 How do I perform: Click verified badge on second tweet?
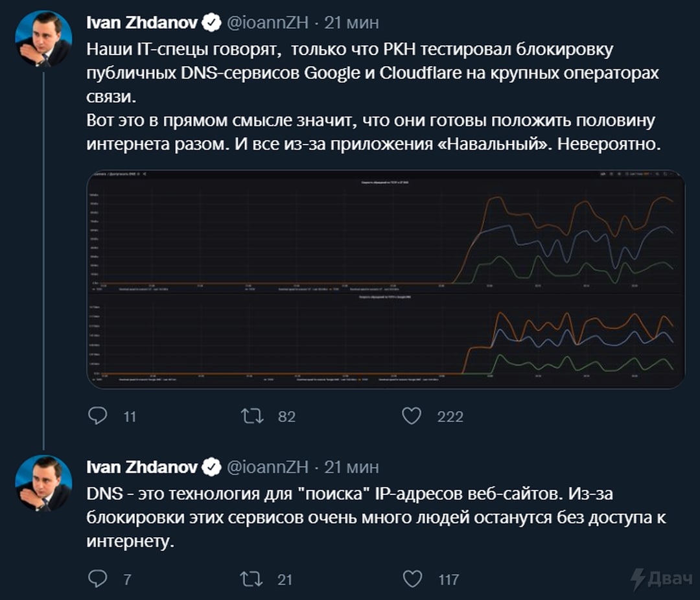[x=211, y=467]
